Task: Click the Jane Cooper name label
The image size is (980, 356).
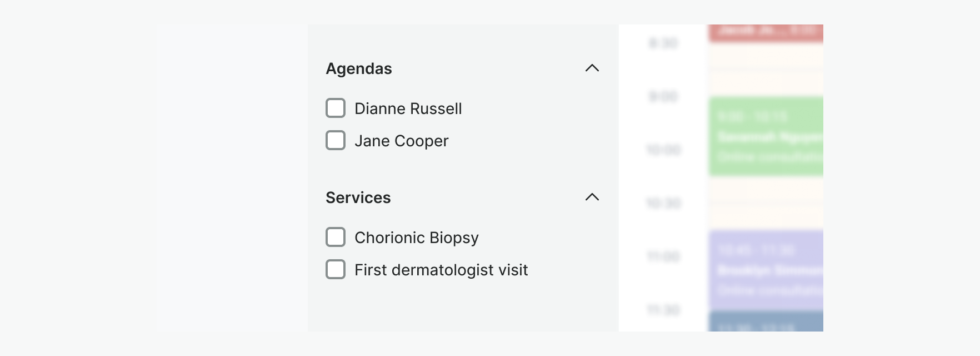Action: point(402,141)
